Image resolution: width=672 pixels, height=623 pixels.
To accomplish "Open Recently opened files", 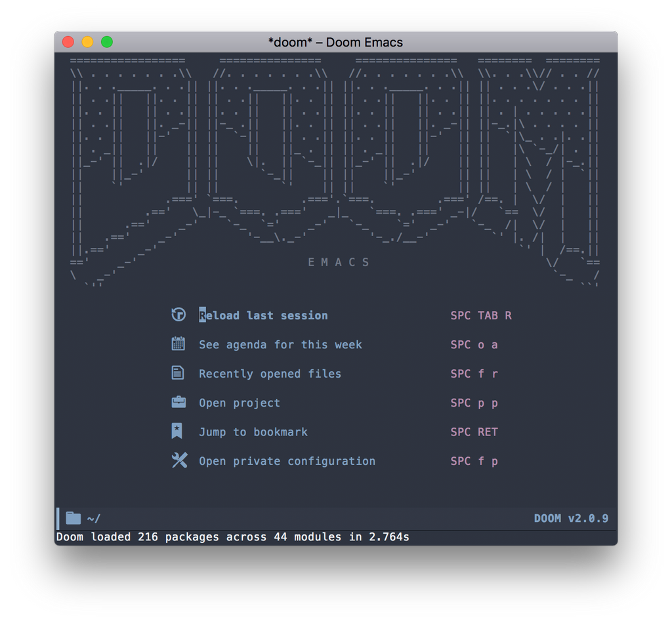I will [x=270, y=374].
